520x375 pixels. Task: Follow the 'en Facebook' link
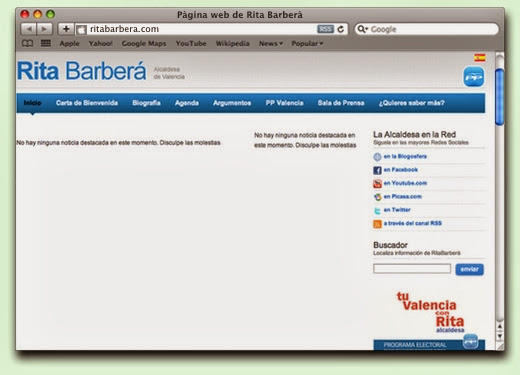[400, 170]
